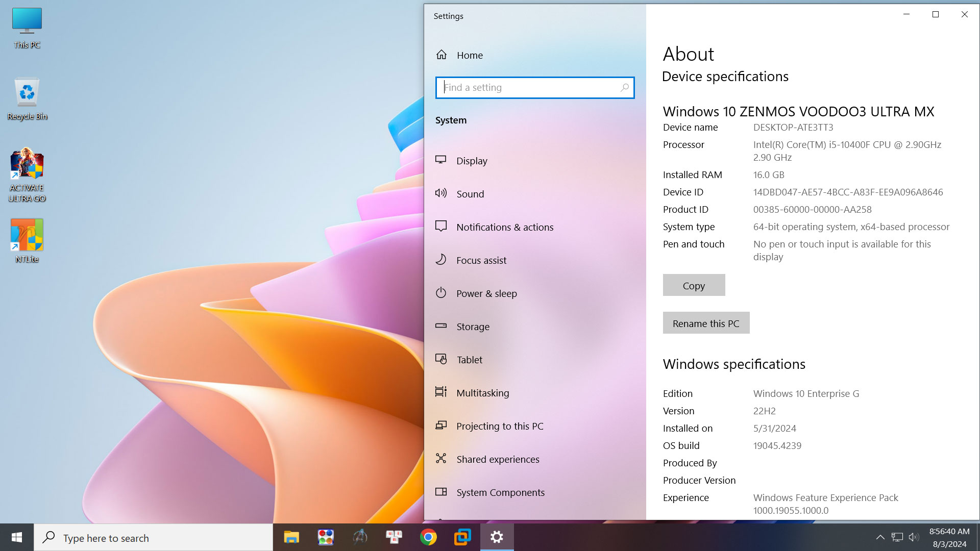The width and height of the screenshot is (980, 551).
Task: Open the colorful squares taskbar app
Action: [x=326, y=537]
